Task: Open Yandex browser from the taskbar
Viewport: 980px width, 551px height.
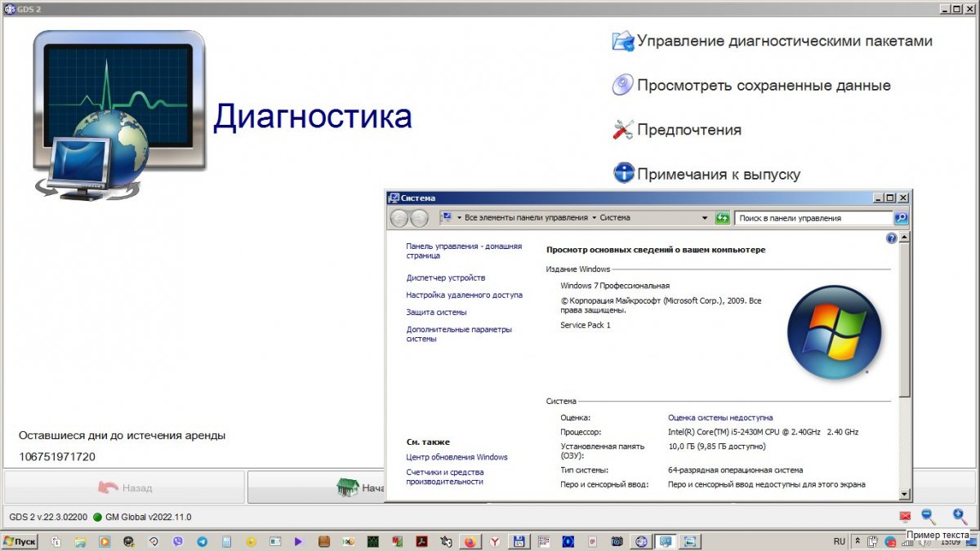Action: click(x=494, y=541)
